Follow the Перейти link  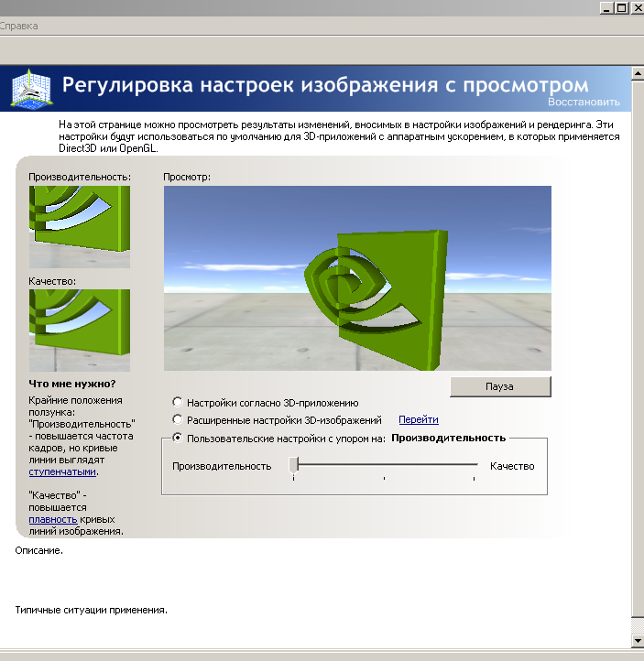pyautogui.click(x=418, y=420)
